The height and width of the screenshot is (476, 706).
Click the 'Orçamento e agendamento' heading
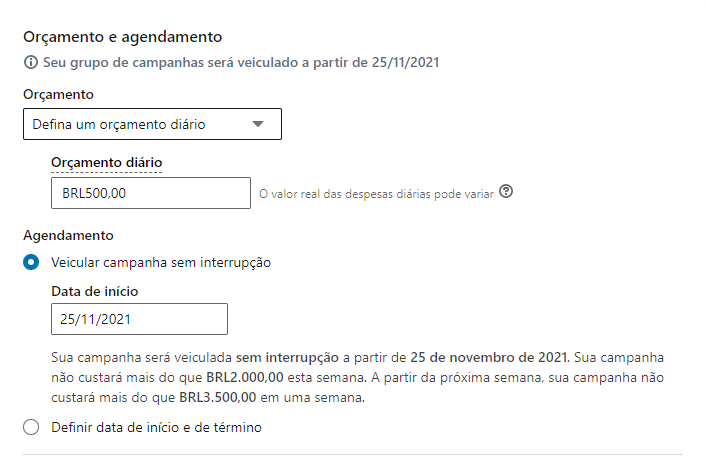(x=122, y=37)
